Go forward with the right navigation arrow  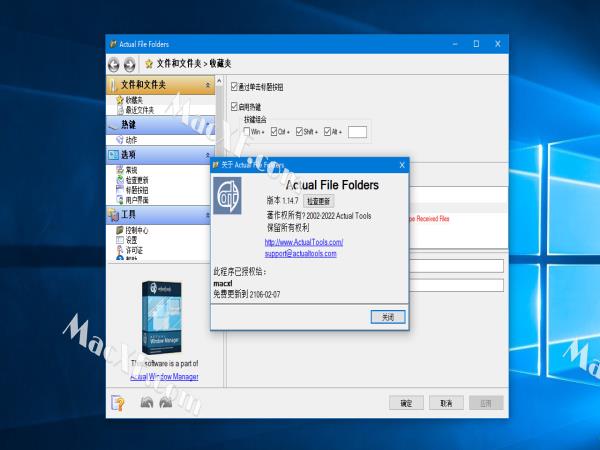(130, 64)
